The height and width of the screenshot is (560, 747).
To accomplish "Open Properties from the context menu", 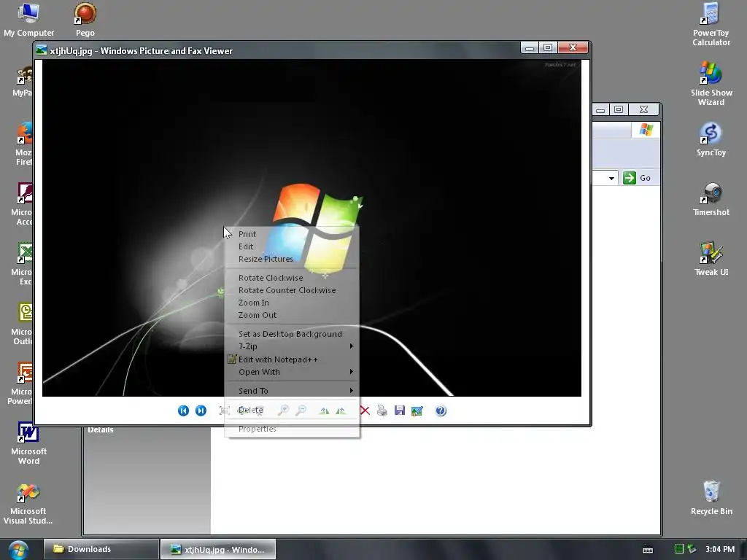I will click(x=292, y=429).
